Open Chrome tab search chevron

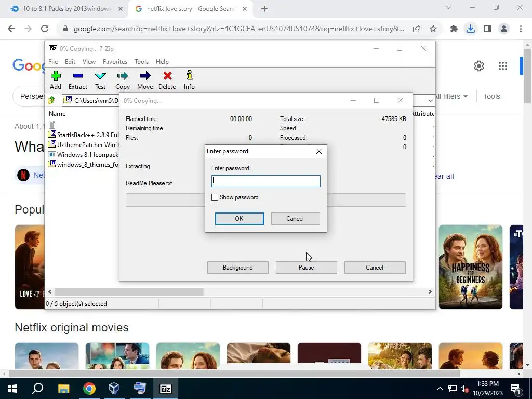448,7
